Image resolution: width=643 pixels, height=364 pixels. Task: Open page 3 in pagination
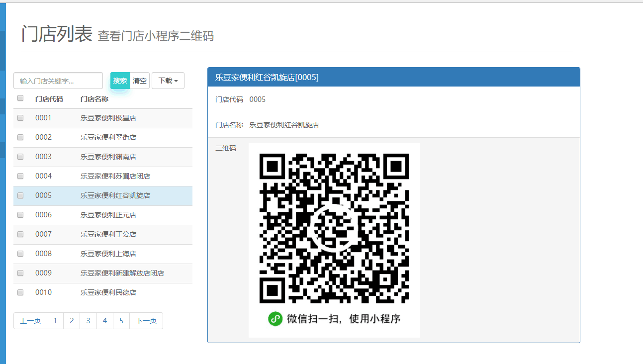[x=89, y=321]
